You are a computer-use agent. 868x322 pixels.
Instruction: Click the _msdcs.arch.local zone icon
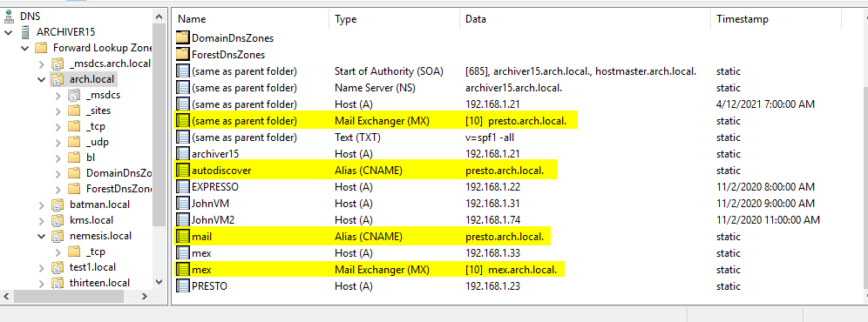coord(58,64)
